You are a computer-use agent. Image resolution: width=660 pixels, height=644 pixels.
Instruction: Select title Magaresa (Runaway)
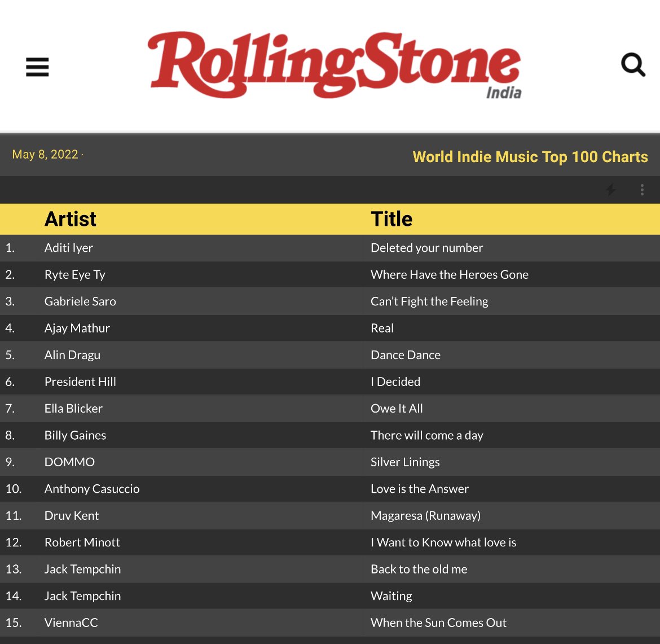(425, 515)
